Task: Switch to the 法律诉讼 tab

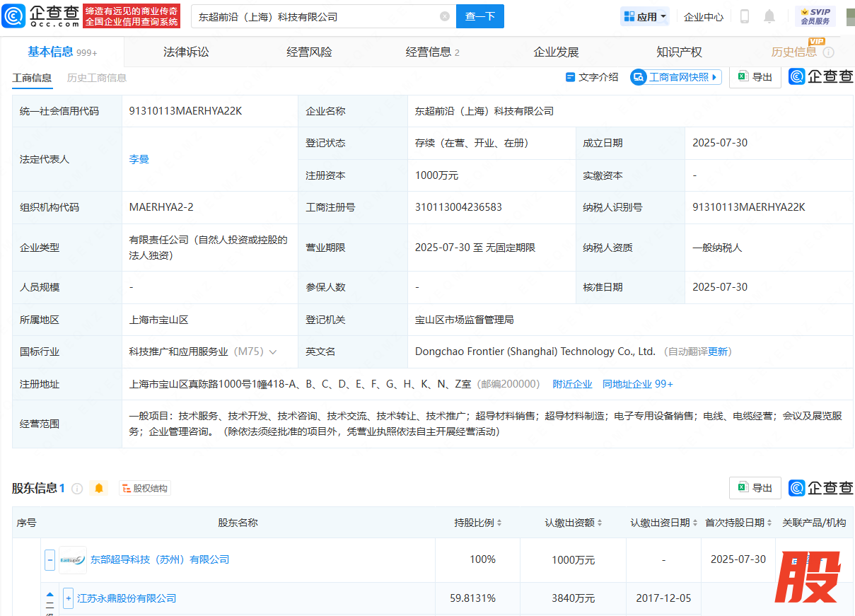Action: click(x=186, y=52)
